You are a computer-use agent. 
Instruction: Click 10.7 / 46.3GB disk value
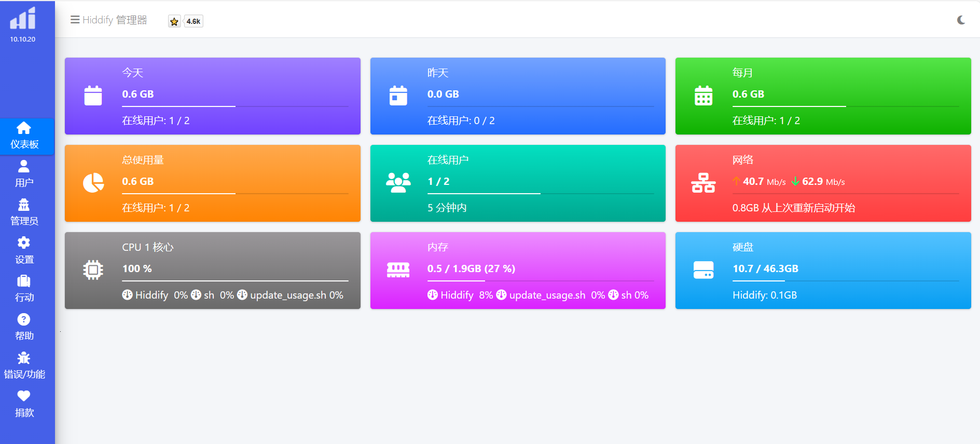click(765, 268)
